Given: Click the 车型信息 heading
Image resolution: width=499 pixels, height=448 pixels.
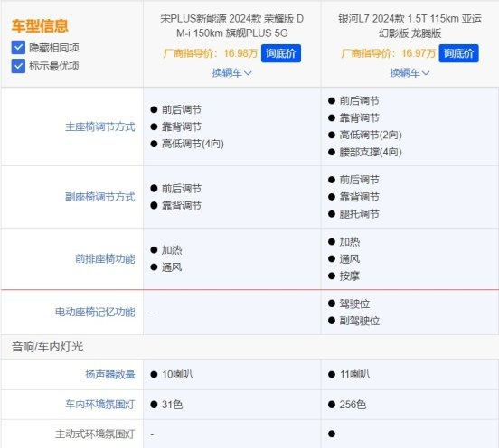Looking at the screenshot, I should (x=40, y=26).
